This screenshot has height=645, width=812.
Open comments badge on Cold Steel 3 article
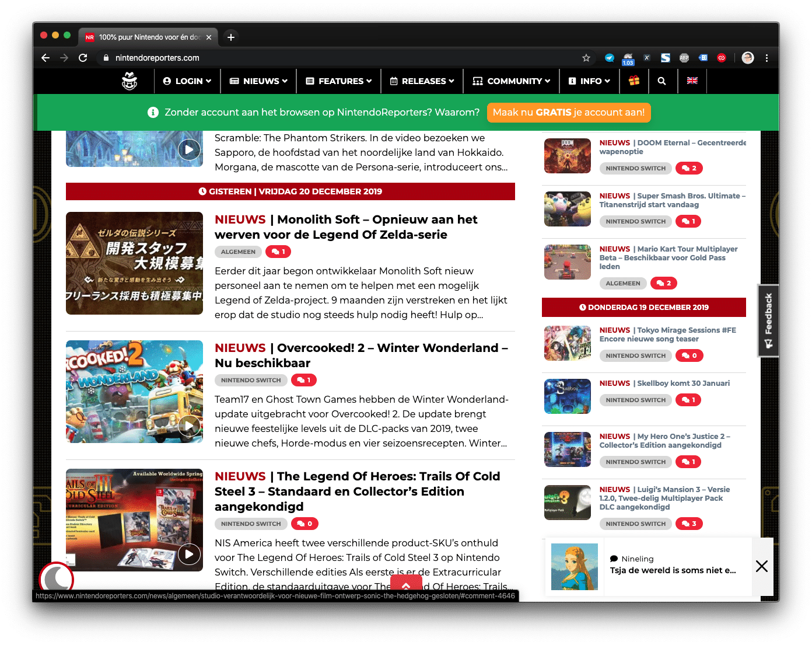pyautogui.click(x=304, y=524)
